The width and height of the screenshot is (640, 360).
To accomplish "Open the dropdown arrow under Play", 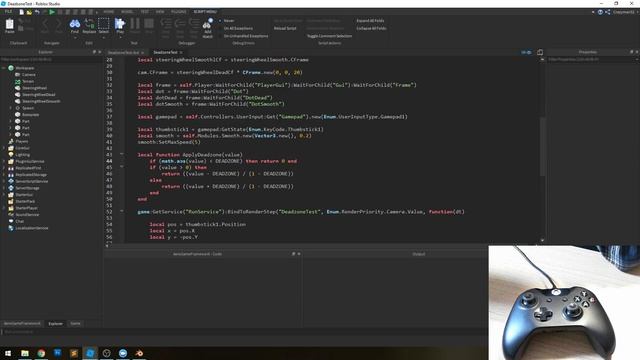I will [120, 37].
